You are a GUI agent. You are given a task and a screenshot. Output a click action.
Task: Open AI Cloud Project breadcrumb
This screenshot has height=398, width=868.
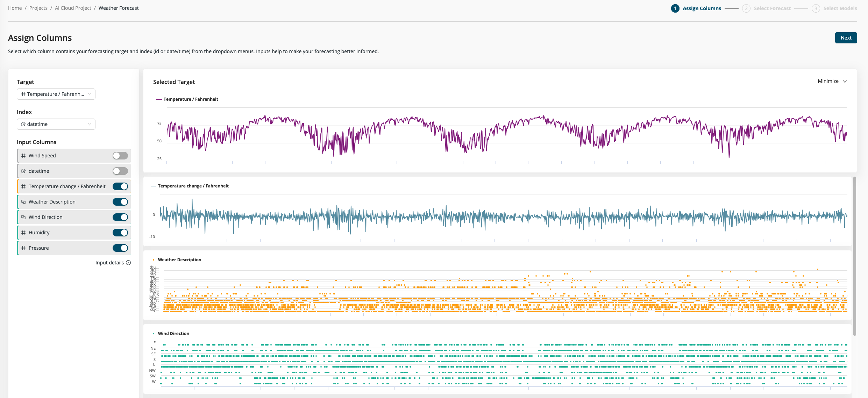[73, 8]
